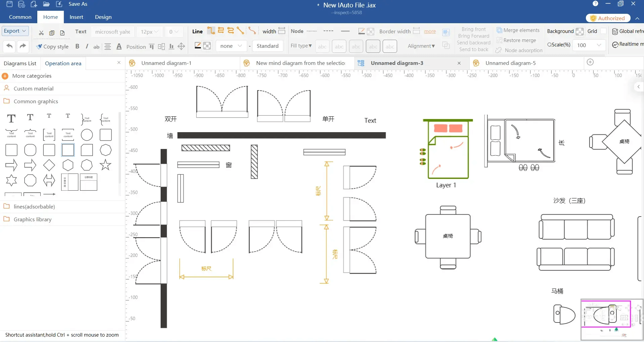The width and height of the screenshot is (644, 342).
Task: Pick the large T text shape
Action: pyautogui.click(x=11, y=118)
